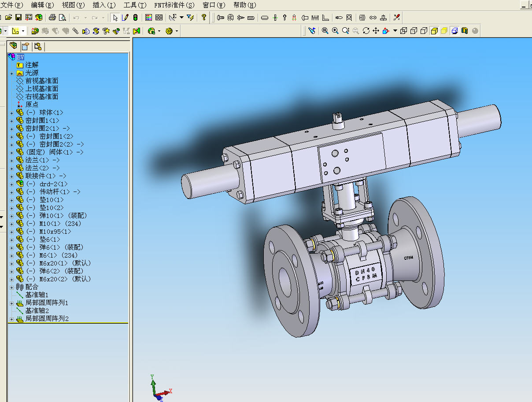Click the Sketch pencil icon
The image size is (532, 402).
pyautogui.click(x=125, y=18)
